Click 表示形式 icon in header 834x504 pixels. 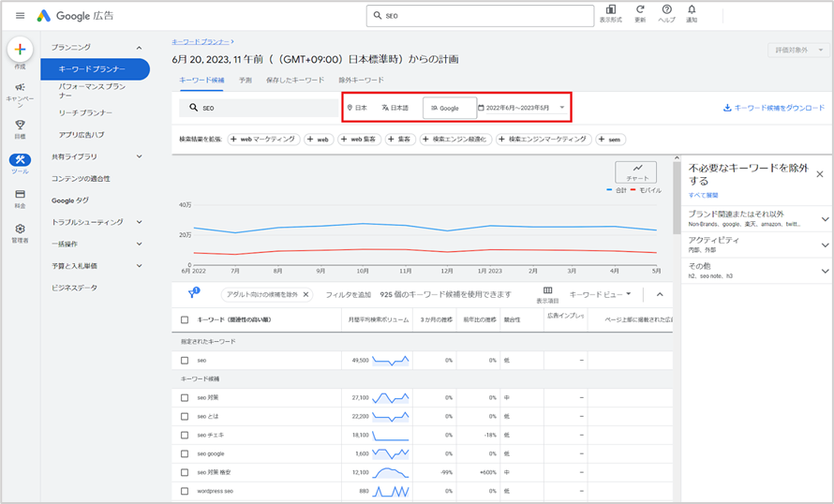point(611,9)
